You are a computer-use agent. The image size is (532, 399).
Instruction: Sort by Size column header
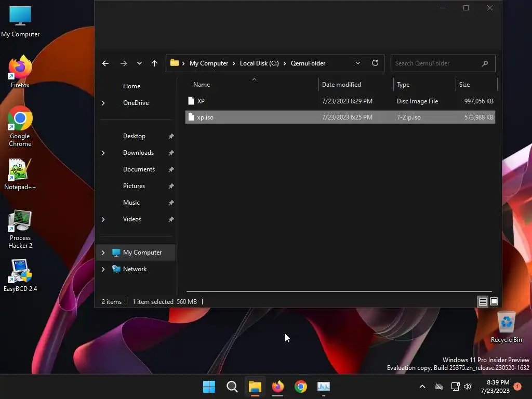pos(464,85)
